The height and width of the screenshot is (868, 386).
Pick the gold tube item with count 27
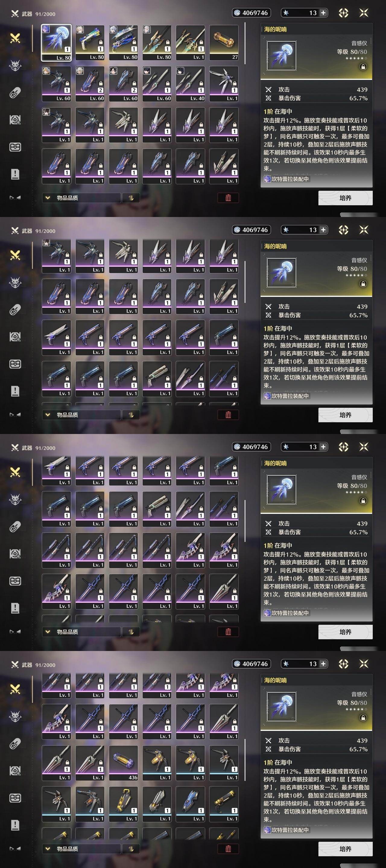click(224, 43)
